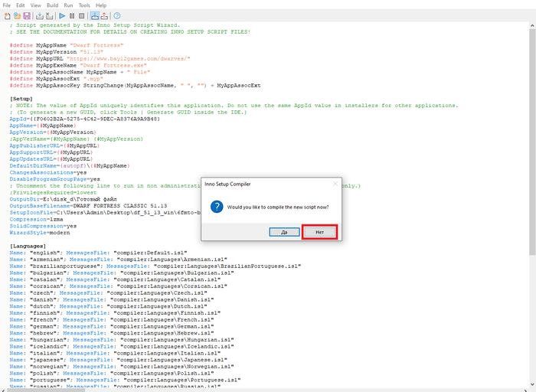
Task: Click the Stop Compile toolbar icon
Action: tap(49, 15)
